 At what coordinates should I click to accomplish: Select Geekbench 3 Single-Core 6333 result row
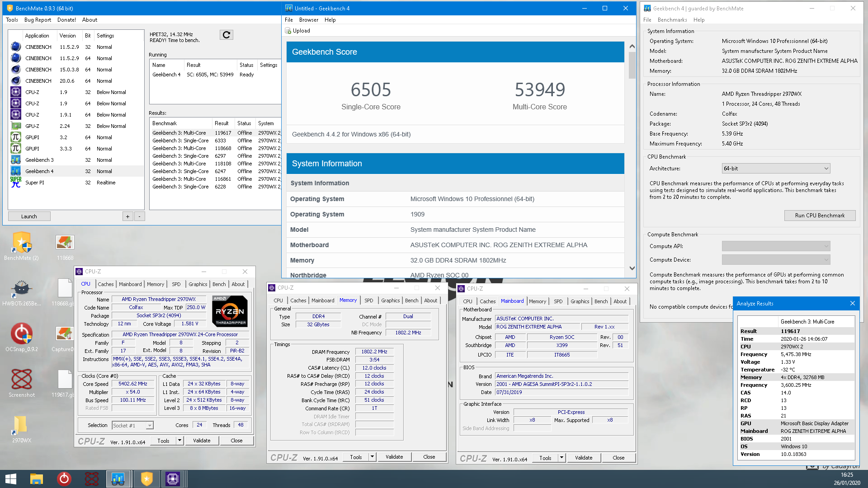[x=216, y=141]
